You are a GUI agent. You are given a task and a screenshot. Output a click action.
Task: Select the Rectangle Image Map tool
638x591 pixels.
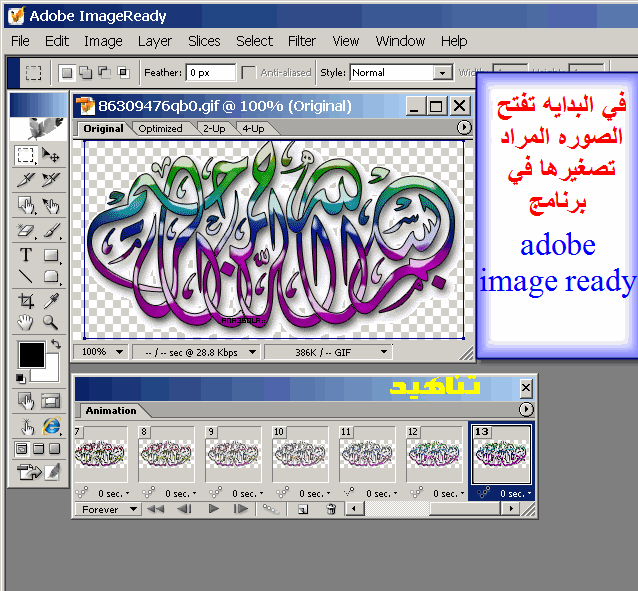coord(26,205)
